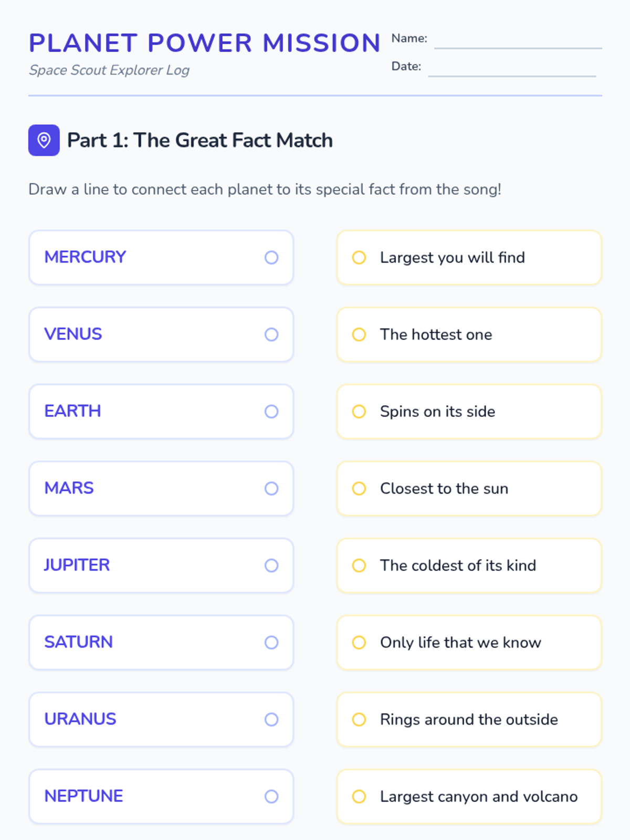This screenshot has height=840, width=630.
Task: Click the blue circle in the MARS card
Action: [271, 488]
